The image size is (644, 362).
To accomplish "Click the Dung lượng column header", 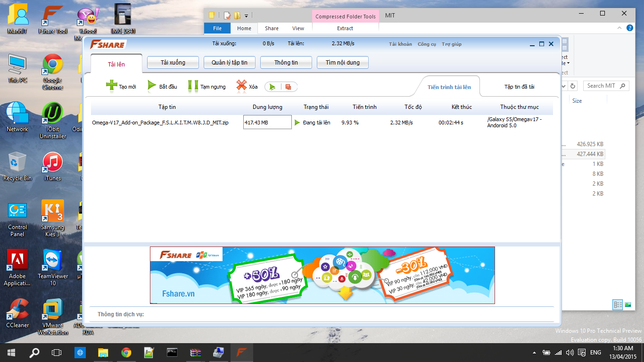I will [x=267, y=107].
